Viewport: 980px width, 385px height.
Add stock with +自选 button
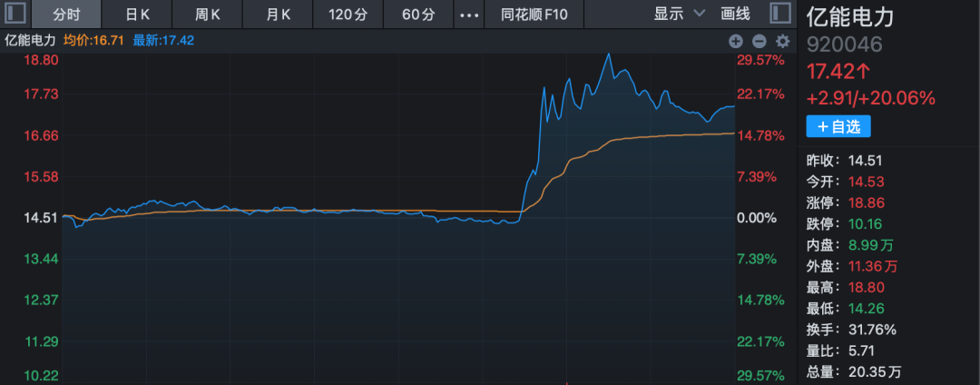tap(838, 126)
